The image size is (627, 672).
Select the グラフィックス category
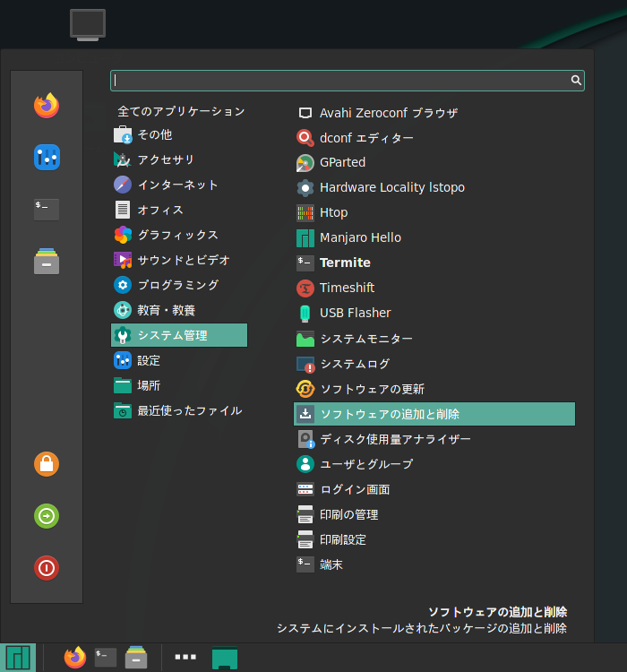(166, 236)
